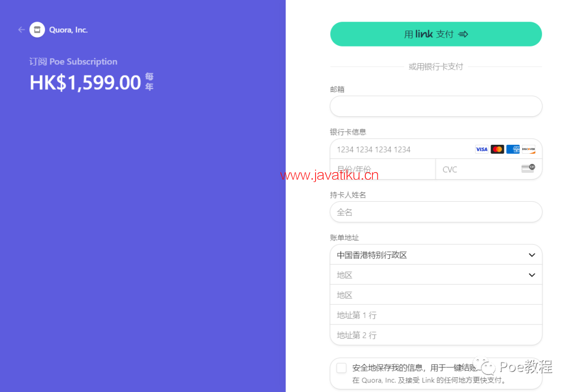Click the 邮箱 label
The image size is (571, 392).
pos(337,89)
